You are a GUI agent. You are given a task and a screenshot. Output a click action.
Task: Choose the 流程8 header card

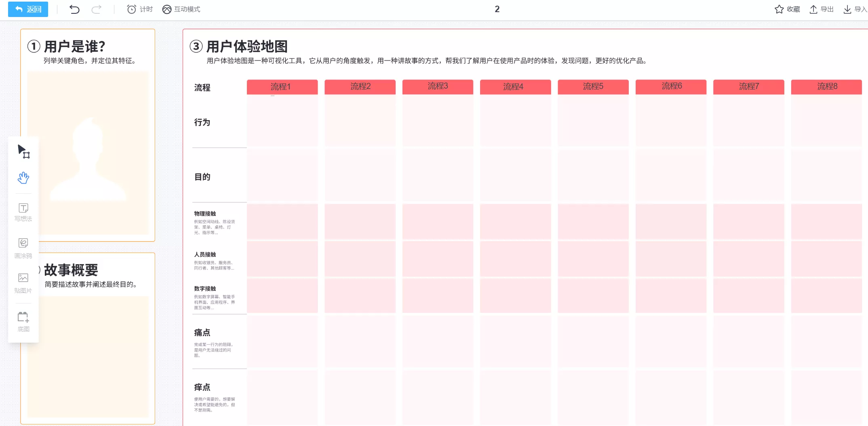coord(826,87)
